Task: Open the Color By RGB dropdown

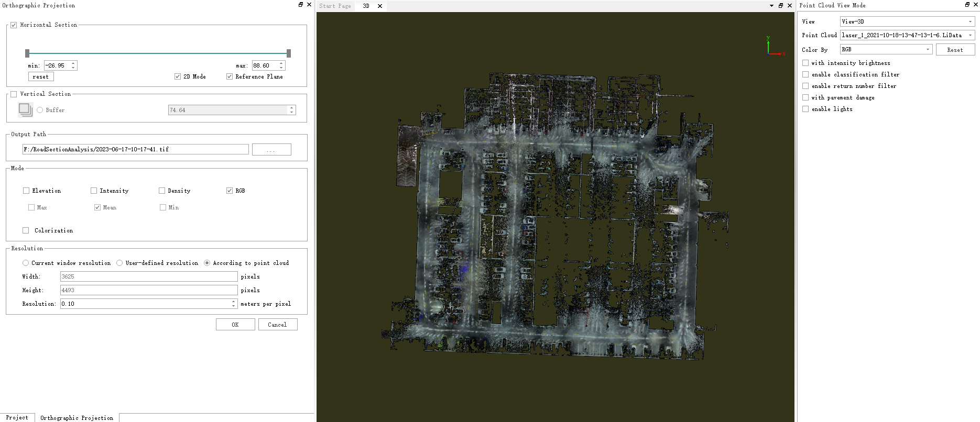Action: point(886,49)
